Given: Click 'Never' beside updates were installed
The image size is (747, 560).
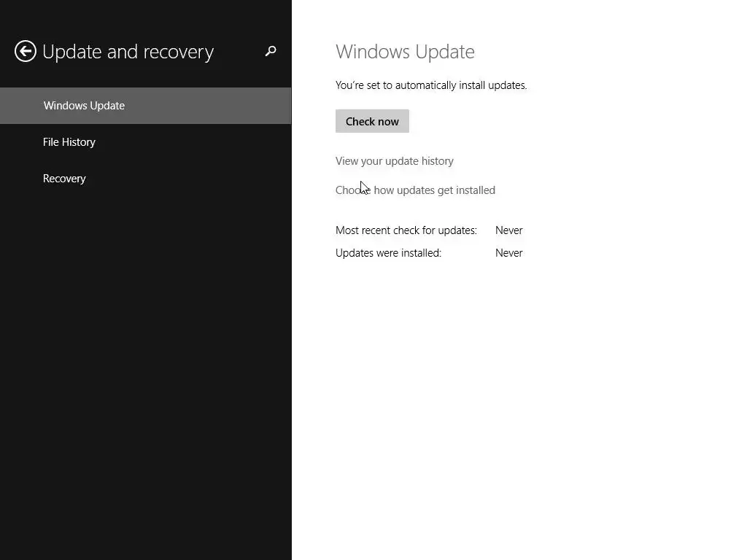Looking at the screenshot, I should 508,253.
